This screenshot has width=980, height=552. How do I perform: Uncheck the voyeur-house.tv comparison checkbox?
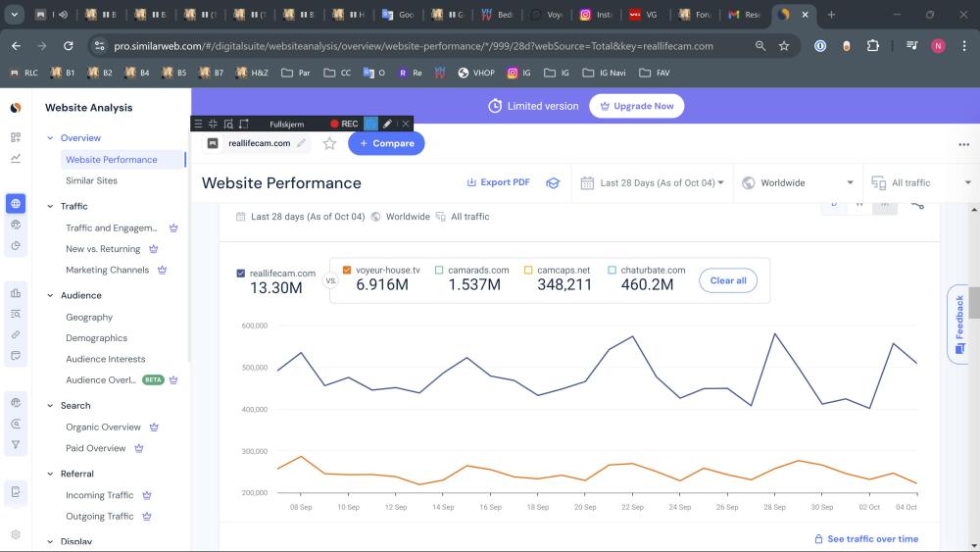347,271
